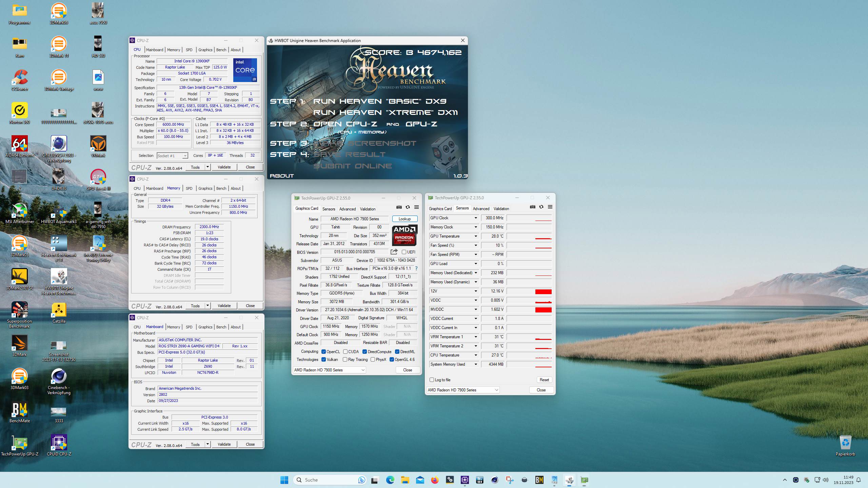Open the Validation tab in GPU-Z Sensors window
This screenshot has width=868, height=488.
(501, 208)
